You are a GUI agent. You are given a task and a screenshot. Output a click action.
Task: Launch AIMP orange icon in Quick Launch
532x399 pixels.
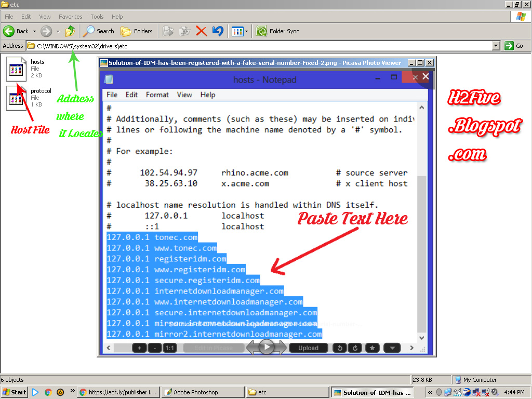[60, 392]
